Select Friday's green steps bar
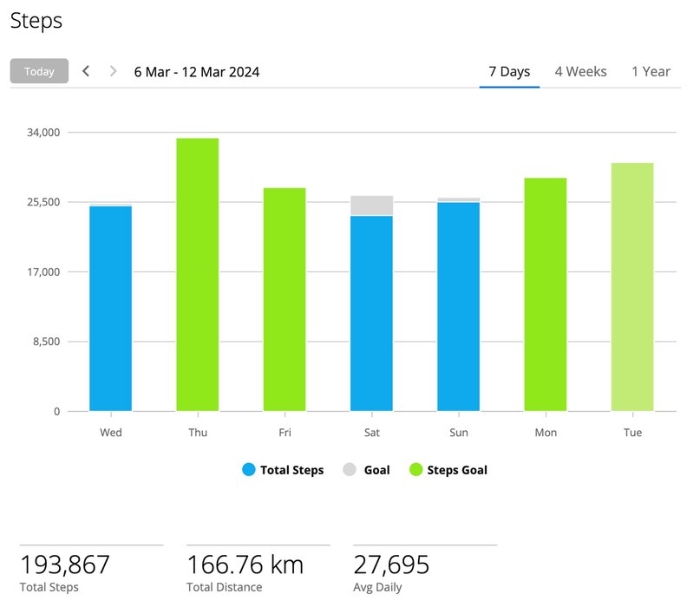This screenshot has width=700, height=607. click(285, 299)
